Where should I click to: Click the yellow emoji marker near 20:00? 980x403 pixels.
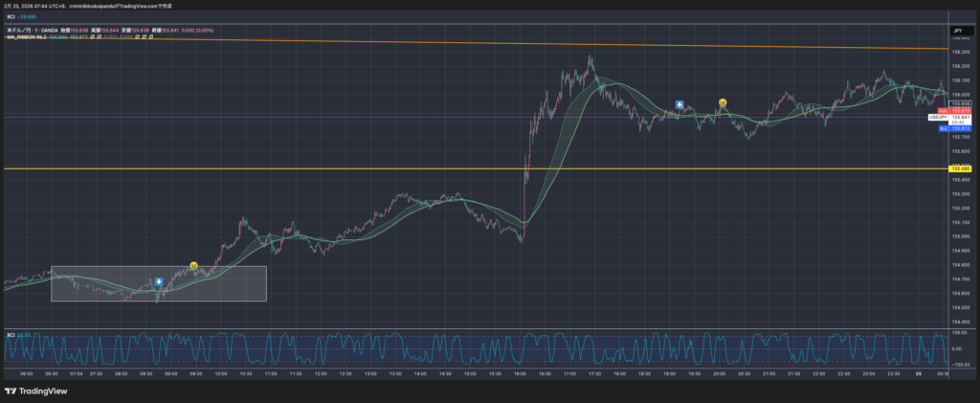[x=723, y=101]
